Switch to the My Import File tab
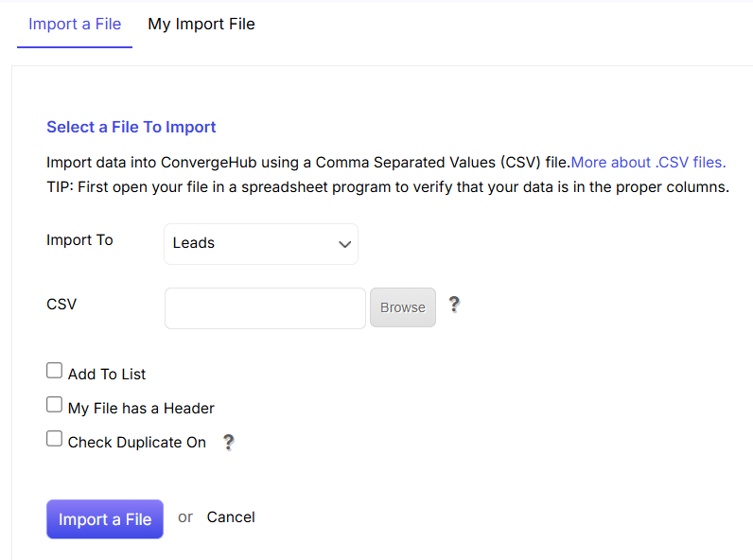 (x=201, y=24)
